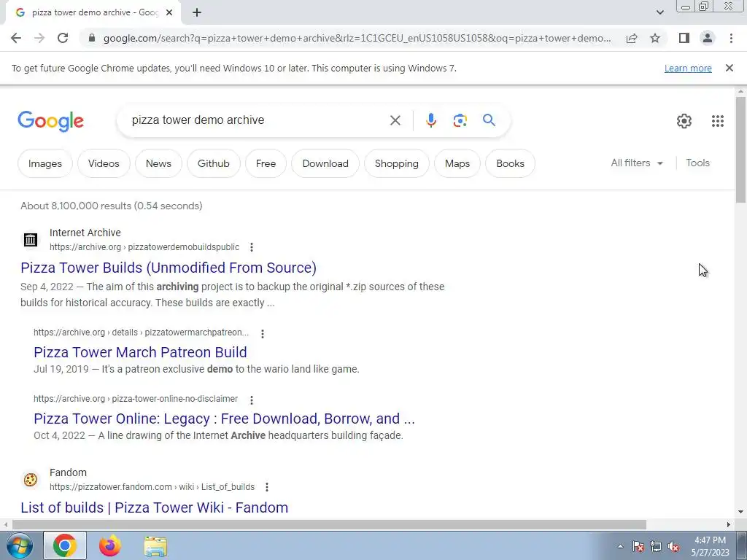Switch to Maps results
This screenshot has width=747, height=560.
coord(457,163)
